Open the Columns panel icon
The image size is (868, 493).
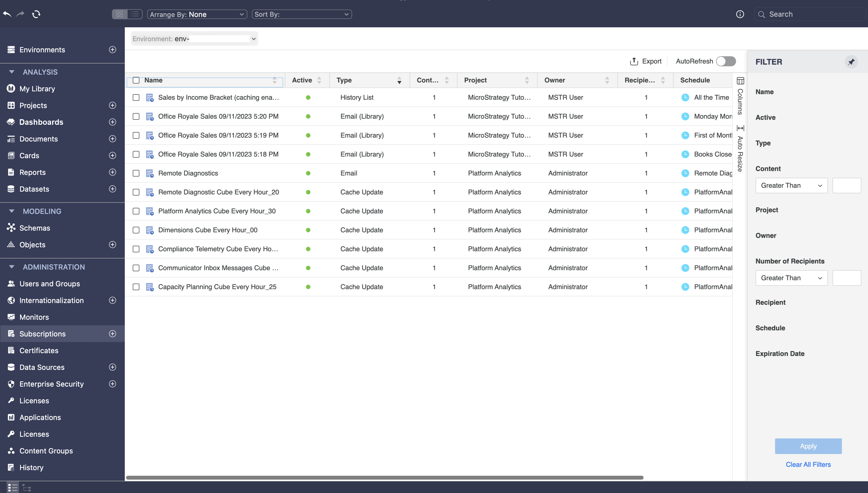[740, 81]
